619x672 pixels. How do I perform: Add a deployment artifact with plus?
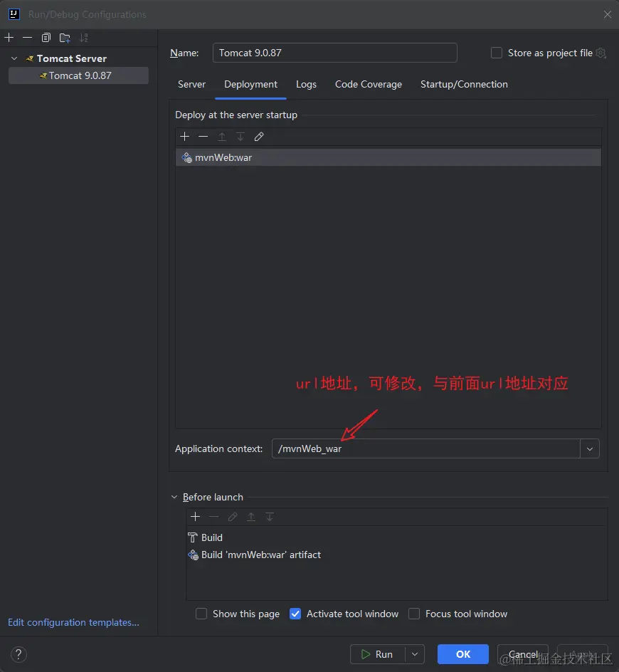184,137
